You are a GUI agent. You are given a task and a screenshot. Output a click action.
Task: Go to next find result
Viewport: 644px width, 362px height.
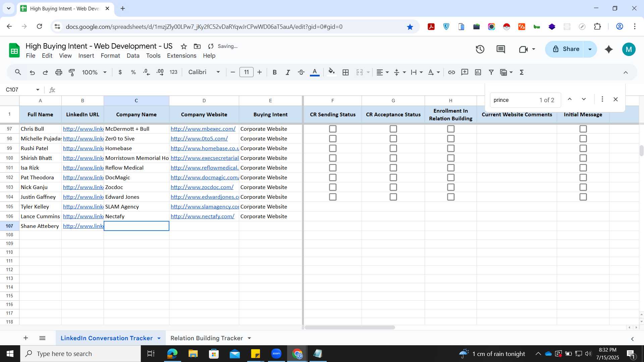click(x=584, y=100)
